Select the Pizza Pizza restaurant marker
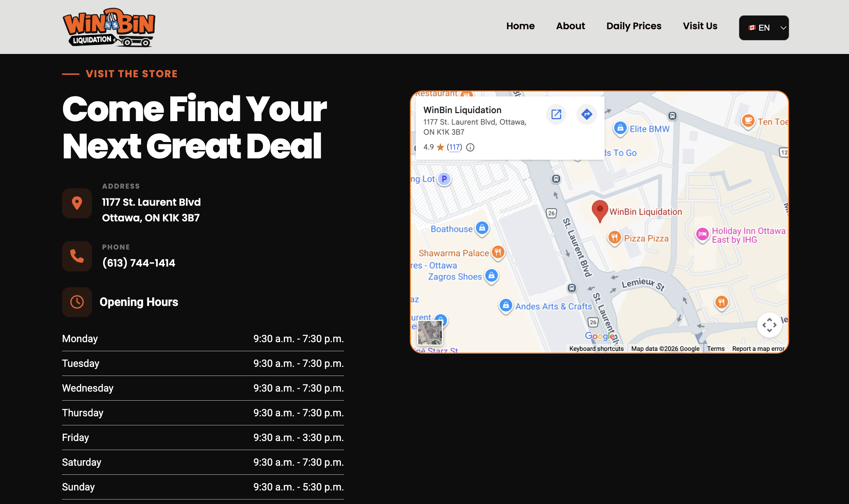The image size is (849, 504). click(x=615, y=238)
